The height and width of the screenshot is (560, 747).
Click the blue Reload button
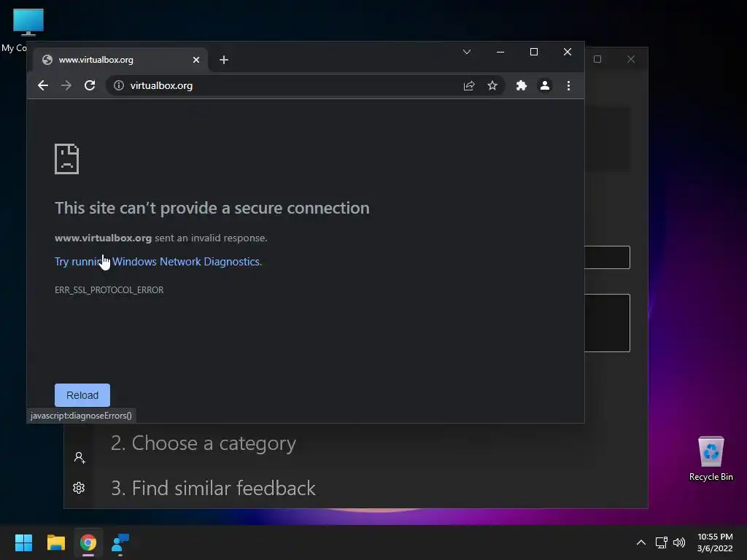pos(82,395)
